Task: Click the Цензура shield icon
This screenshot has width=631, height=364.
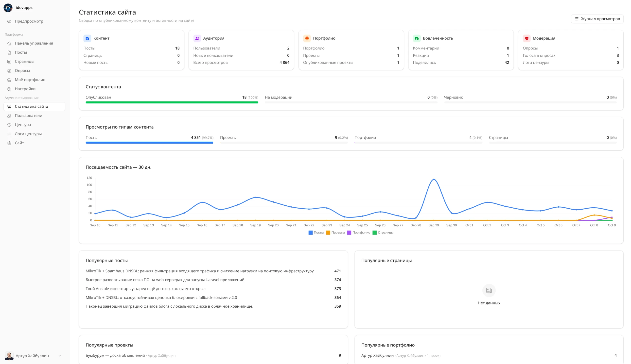Action: tap(9, 125)
